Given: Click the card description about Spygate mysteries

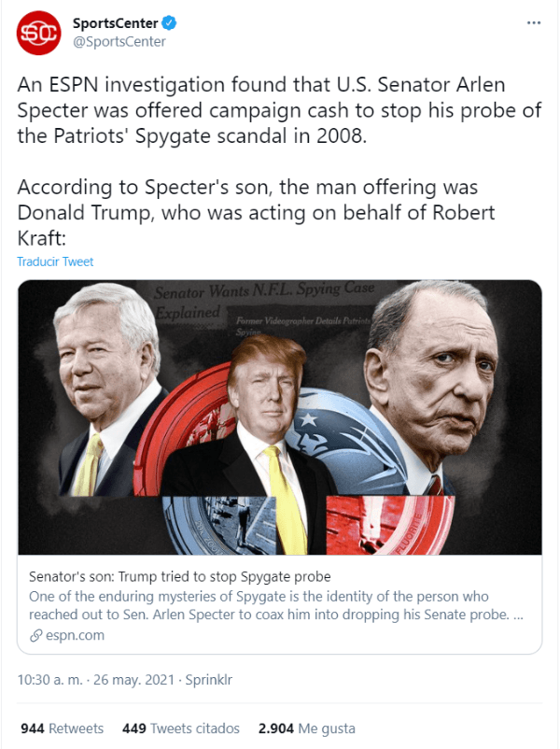Looking at the screenshot, I should (272, 605).
